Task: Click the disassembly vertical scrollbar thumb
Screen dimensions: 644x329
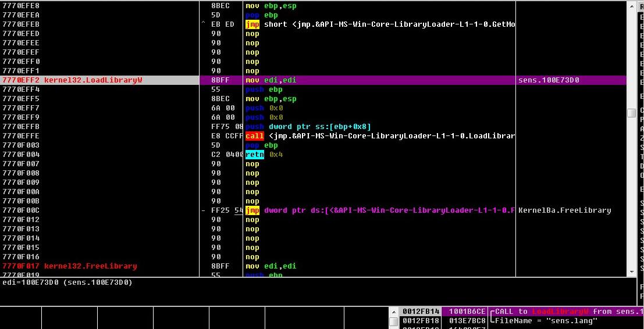Action: [631, 113]
